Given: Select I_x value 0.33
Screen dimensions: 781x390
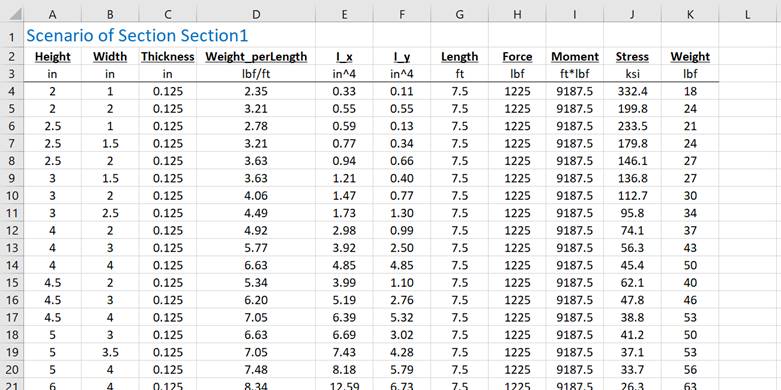Looking at the screenshot, I should (x=344, y=92).
